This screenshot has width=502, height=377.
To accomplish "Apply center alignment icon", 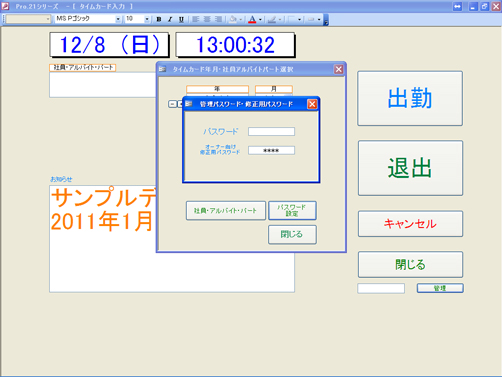I will pos(207,19).
